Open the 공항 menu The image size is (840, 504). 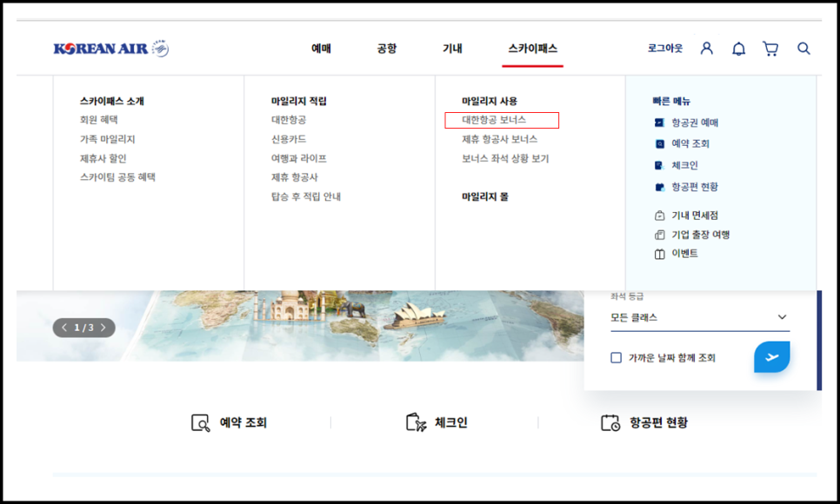387,49
